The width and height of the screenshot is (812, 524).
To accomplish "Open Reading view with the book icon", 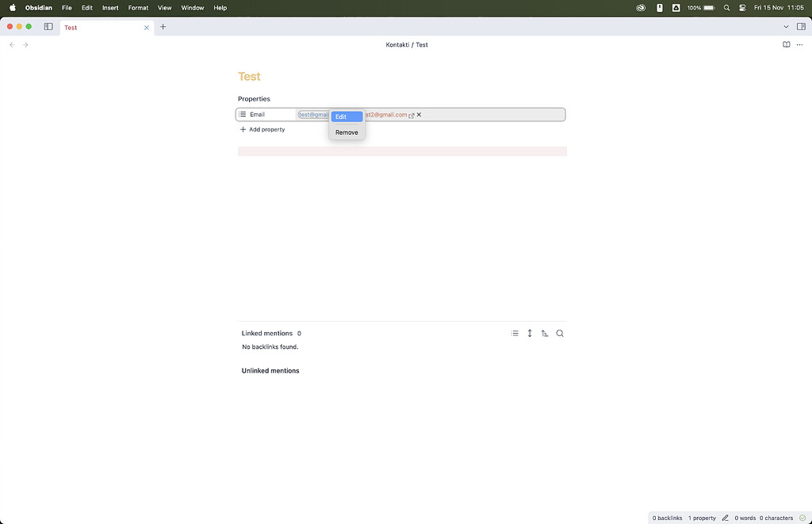I will tap(787, 44).
